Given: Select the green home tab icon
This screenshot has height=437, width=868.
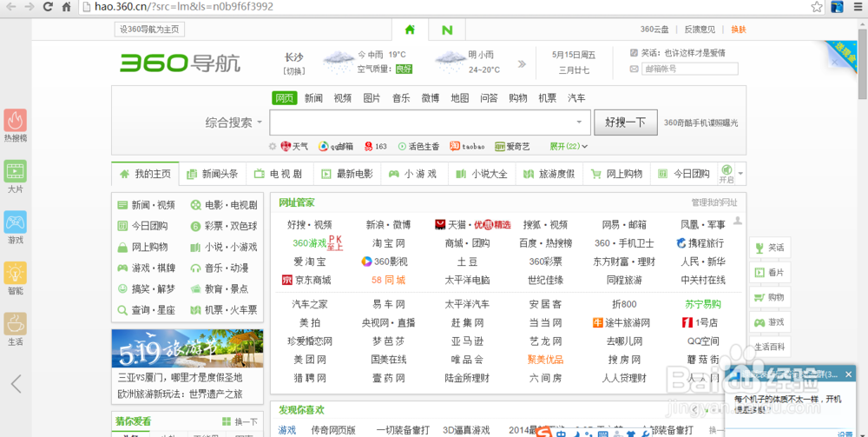Looking at the screenshot, I should [x=410, y=30].
